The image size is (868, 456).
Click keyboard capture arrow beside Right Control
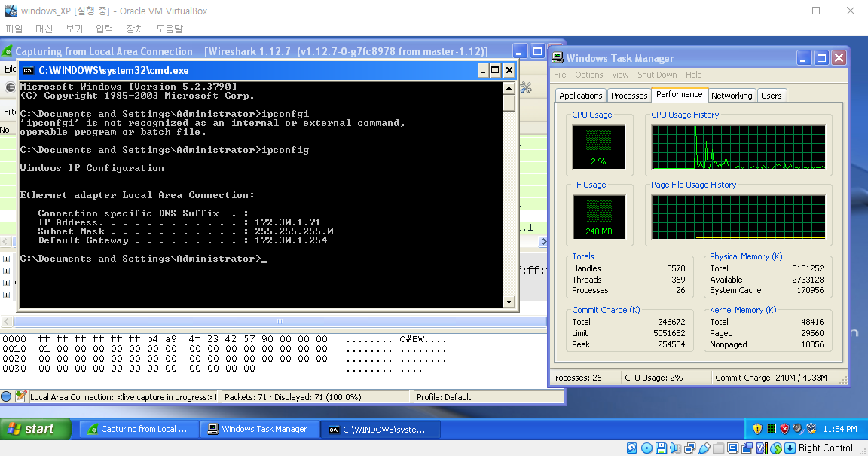click(x=790, y=448)
